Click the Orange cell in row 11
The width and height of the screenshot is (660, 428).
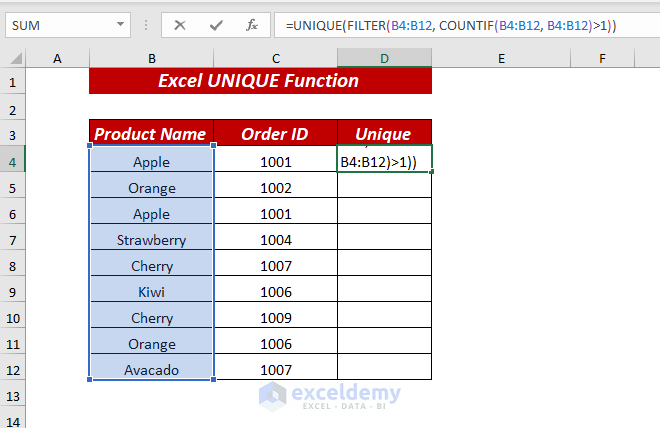pyautogui.click(x=151, y=341)
